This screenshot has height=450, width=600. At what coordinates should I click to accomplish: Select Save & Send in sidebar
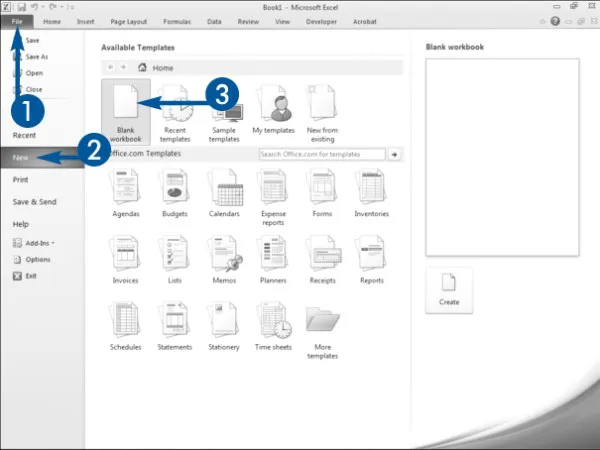click(34, 202)
